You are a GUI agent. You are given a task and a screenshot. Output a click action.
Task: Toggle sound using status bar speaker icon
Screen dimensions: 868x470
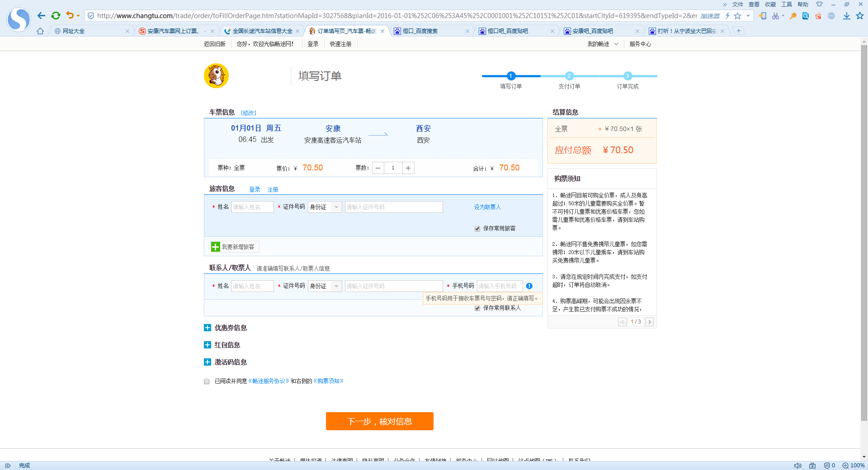pos(798,465)
